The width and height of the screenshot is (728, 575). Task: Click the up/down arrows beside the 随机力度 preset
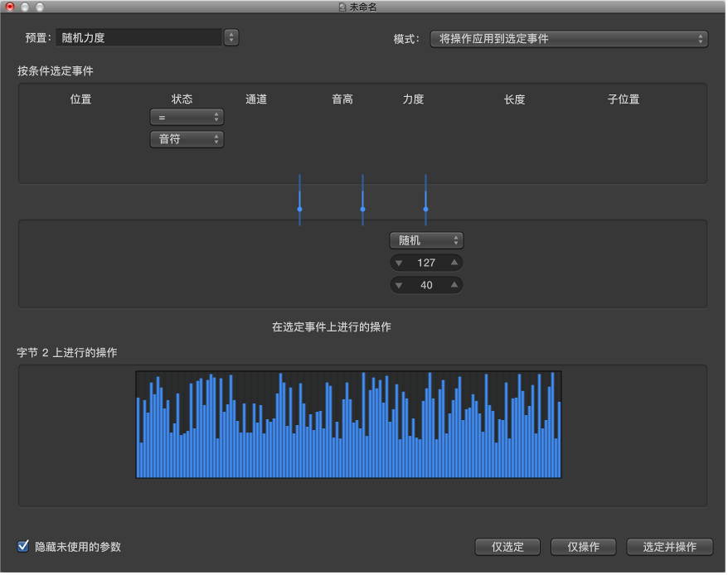pyautogui.click(x=231, y=38)
